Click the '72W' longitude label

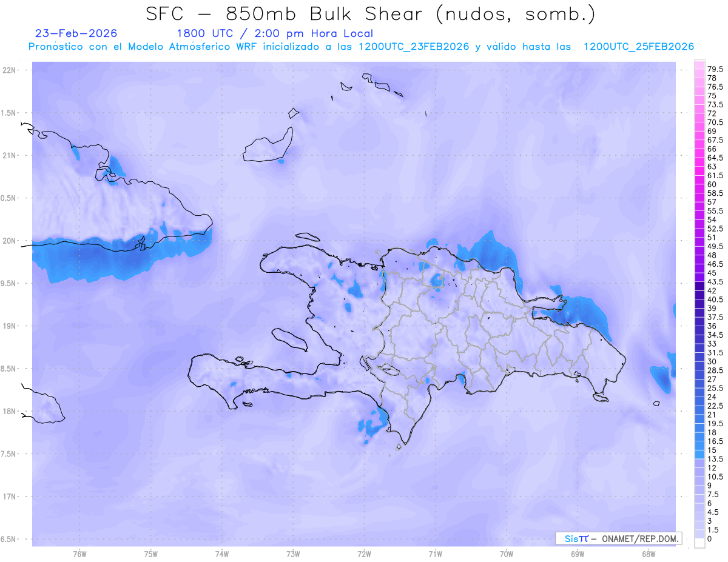[365, 554]
